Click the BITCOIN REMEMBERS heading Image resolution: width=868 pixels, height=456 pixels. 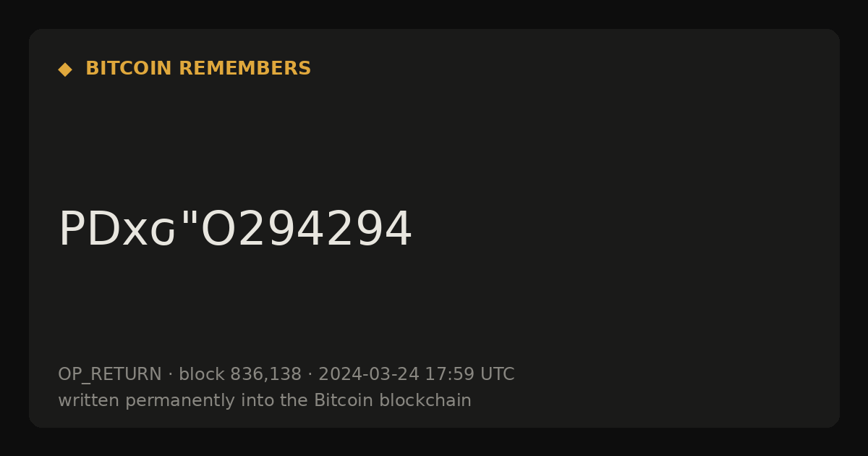click(x=198, y=69)
